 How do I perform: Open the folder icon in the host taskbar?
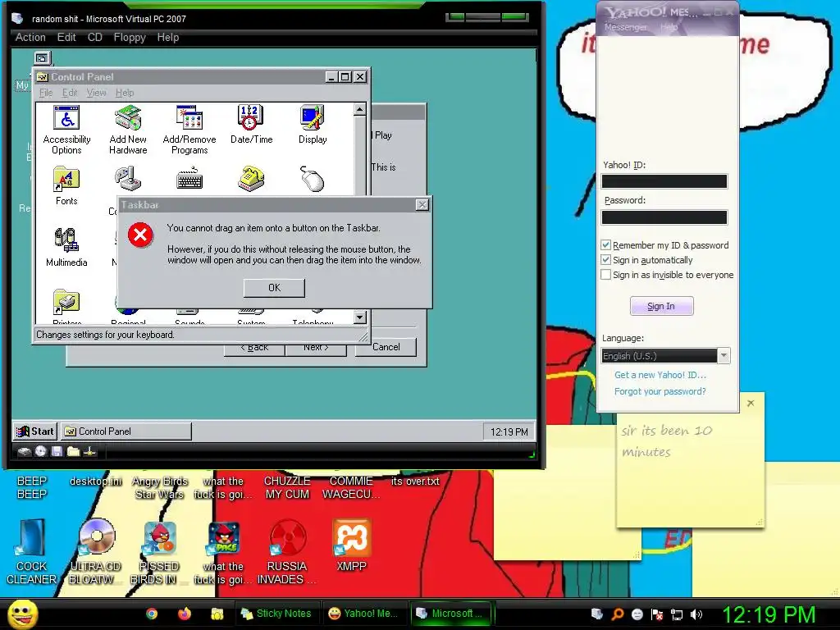[x=217, y=614]
